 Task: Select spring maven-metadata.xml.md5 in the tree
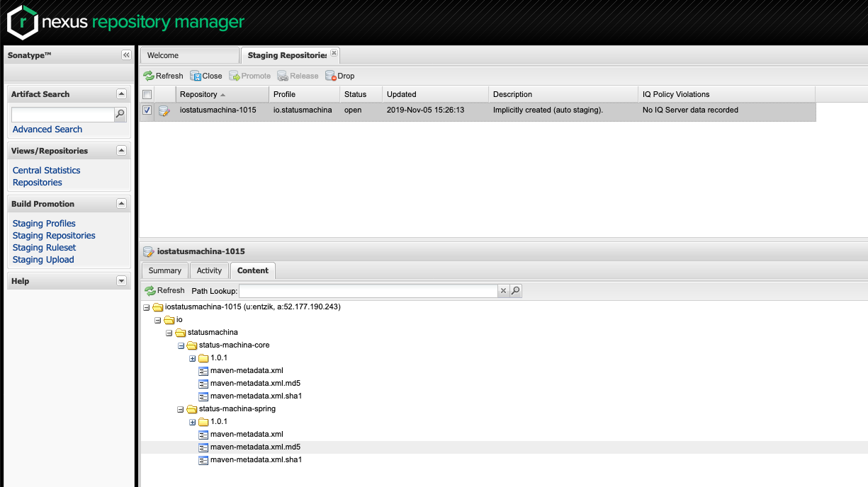pos(255,447)
